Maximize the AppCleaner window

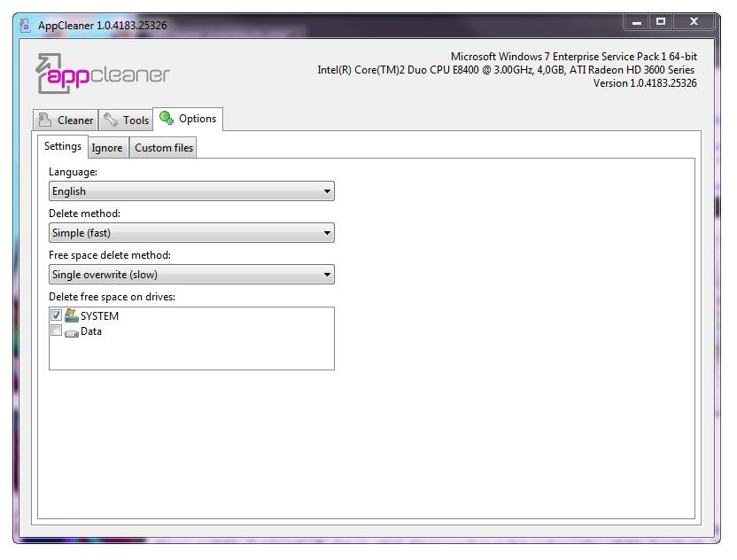tap(661, 22)
